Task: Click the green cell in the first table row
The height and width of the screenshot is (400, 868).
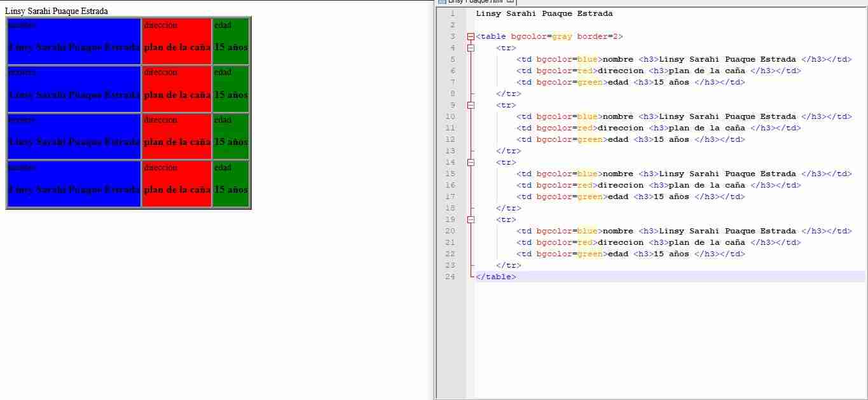Action: tap(231, 41)
